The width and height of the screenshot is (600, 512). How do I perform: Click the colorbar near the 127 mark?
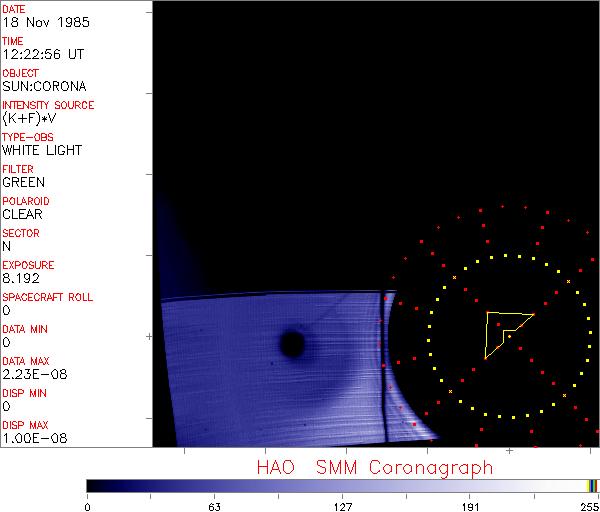point(343,485)
